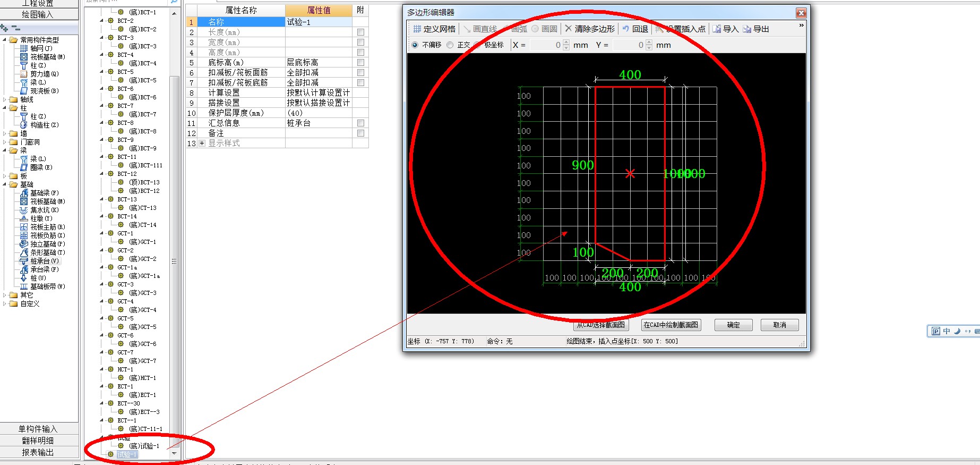Click 导入 import tool
The height and width of the screenshot is (465, 980).
[x=726, y=29]
